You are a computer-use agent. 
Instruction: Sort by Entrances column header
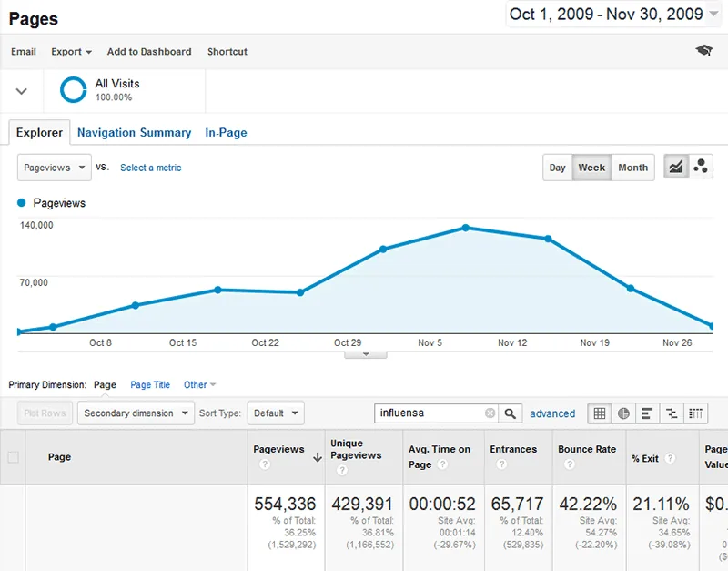click(513, 449)
